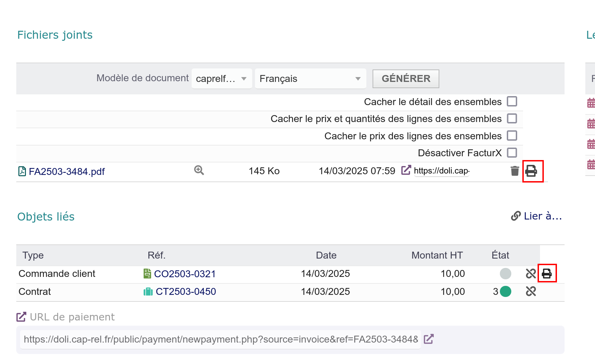Open order CO2503-0321
The image size is (595, 364).
[185, 274]
